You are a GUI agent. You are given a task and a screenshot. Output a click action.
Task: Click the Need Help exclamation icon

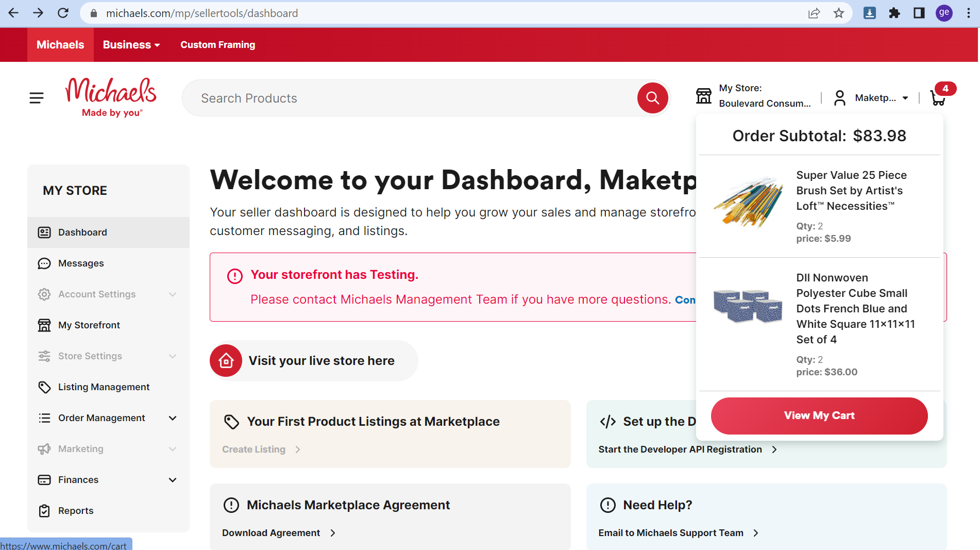(608, 505)
